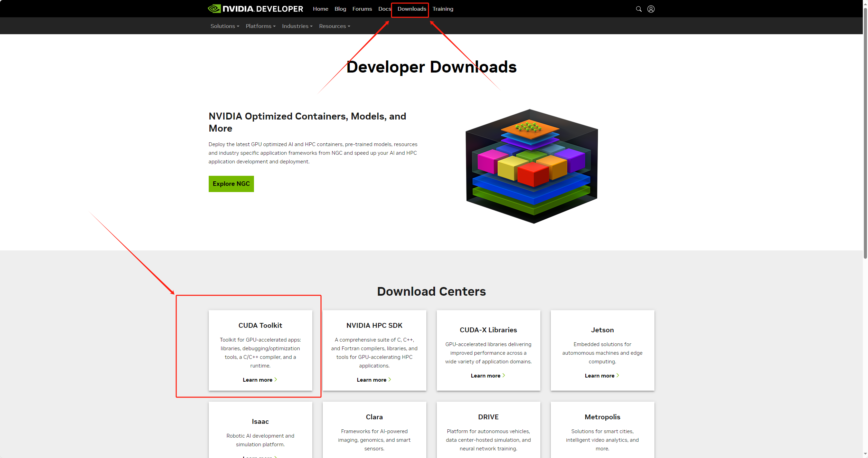Click the NVIDIA Developer logo
Image resolution: width=868 pixels, height=458 pixels.
255,9
